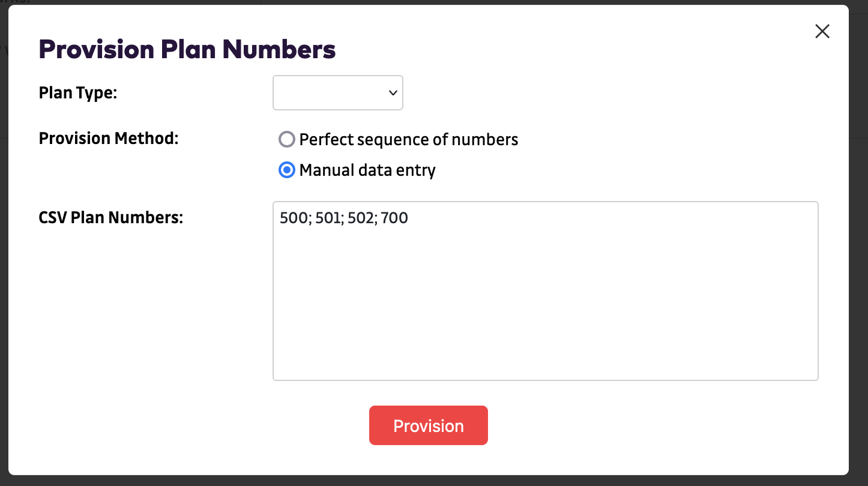
Task: Select the text 500; 501; 502; 700
Action: 343,218
